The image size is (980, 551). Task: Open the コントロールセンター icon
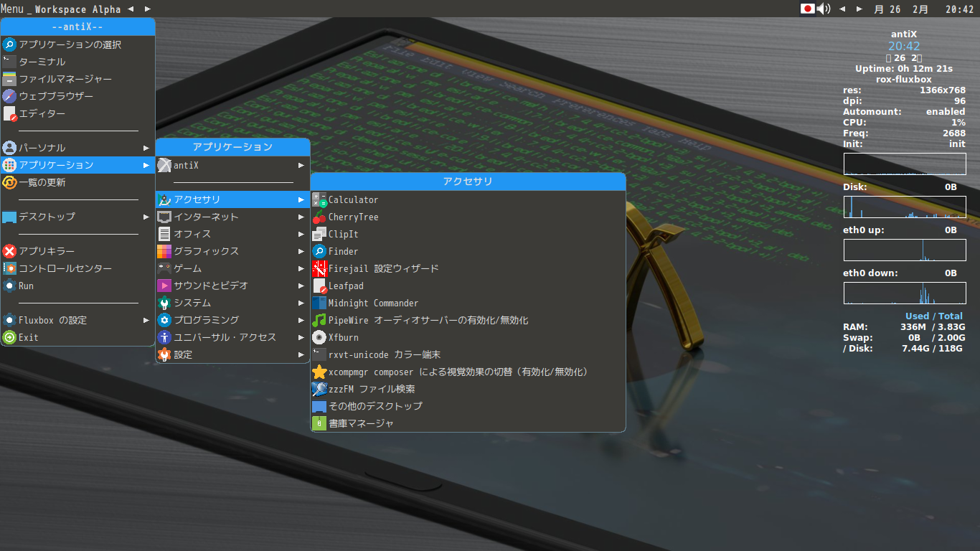tap(9, 268)
